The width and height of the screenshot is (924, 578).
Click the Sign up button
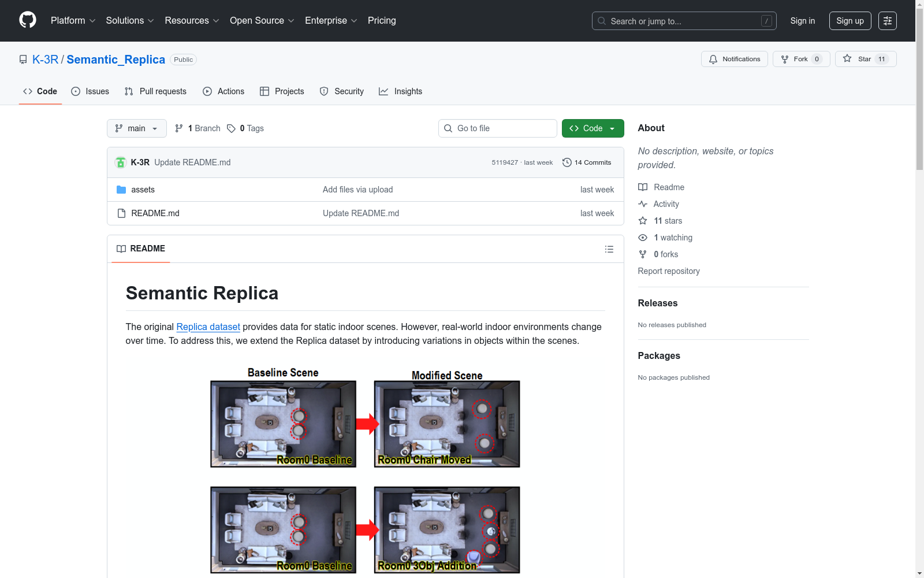pos(850,21)
